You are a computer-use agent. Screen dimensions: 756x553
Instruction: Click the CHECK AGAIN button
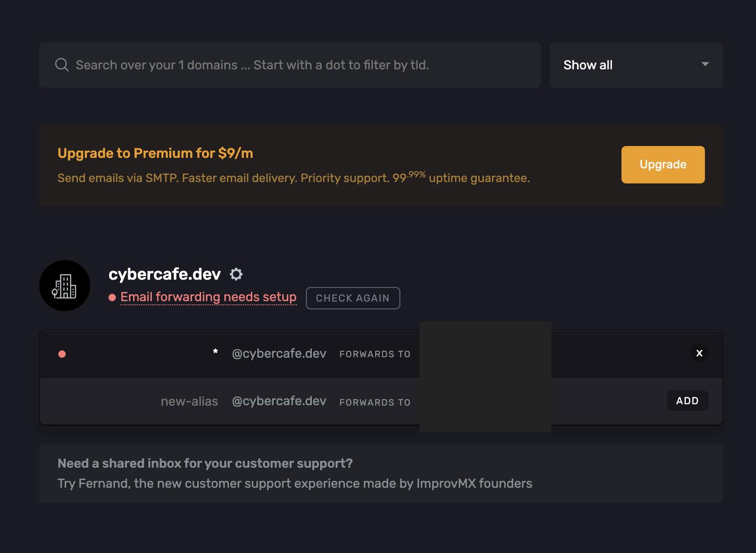point(353,298)
